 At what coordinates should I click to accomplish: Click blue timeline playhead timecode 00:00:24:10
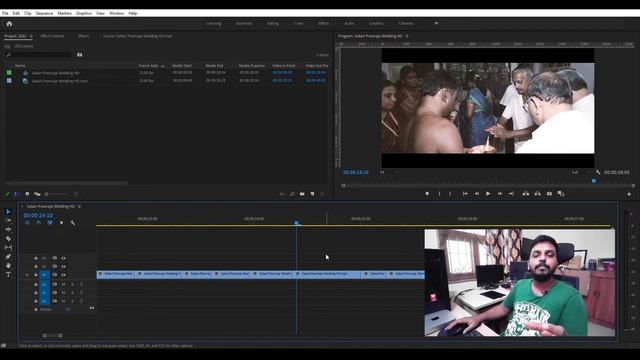pos(38,215)
